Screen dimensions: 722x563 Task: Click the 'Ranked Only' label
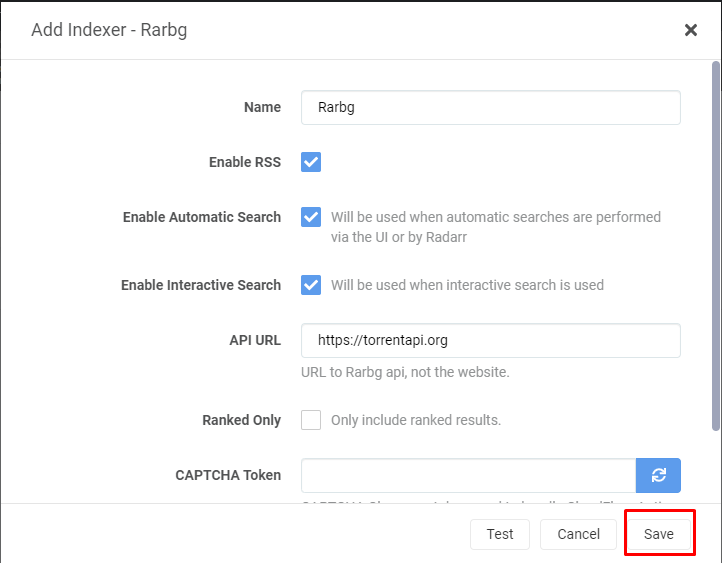pyautogui.click(x=241, y=420)
